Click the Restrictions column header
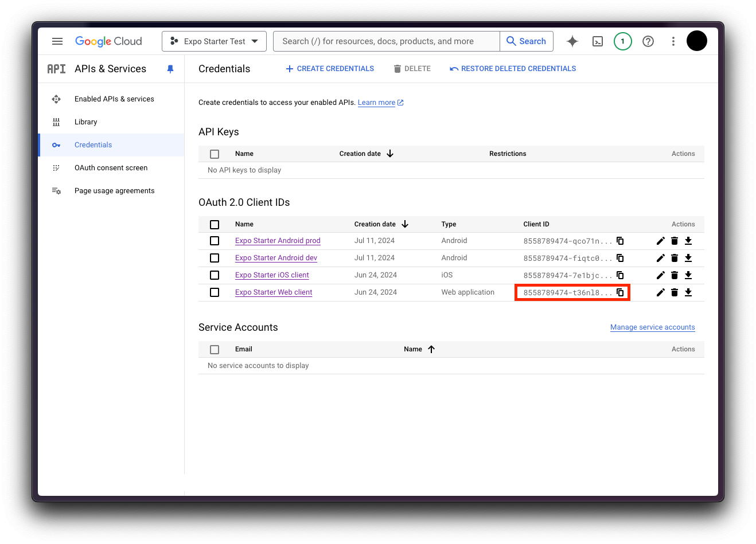 (x=508, y=154)
